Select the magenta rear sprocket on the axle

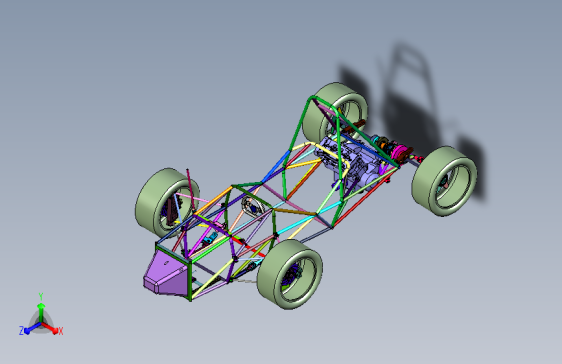click(399, 152)
